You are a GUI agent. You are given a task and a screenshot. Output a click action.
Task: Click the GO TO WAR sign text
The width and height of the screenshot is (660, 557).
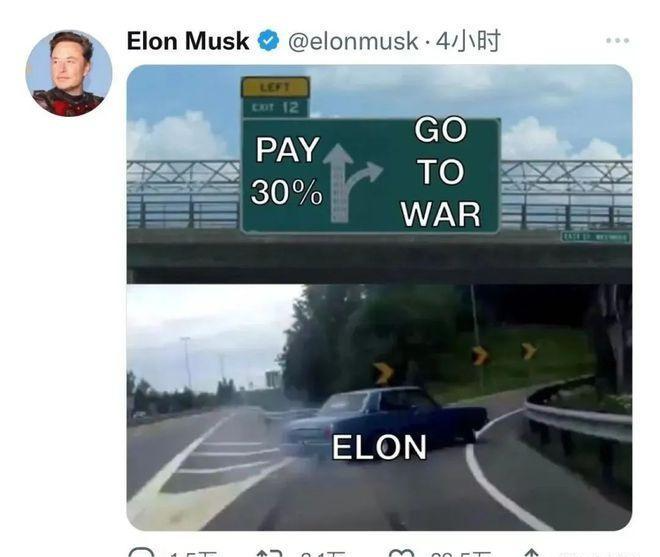(x=441, y=172)
